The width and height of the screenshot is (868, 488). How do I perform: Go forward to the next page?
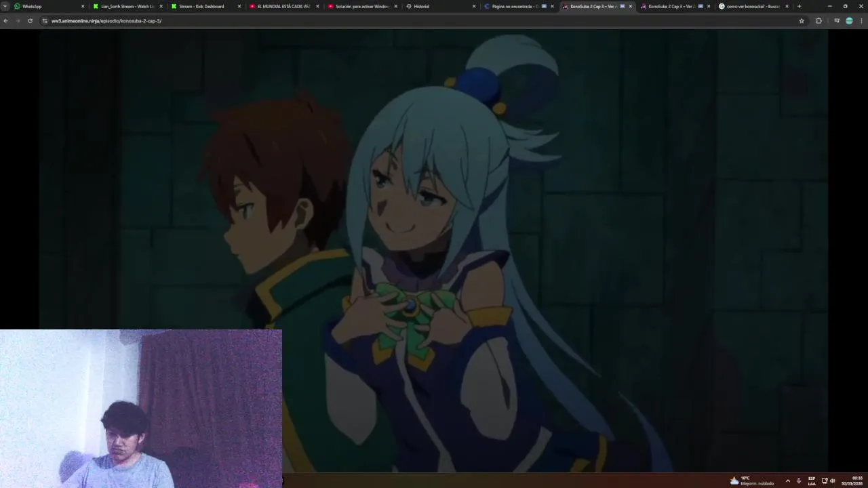point(18,21)
